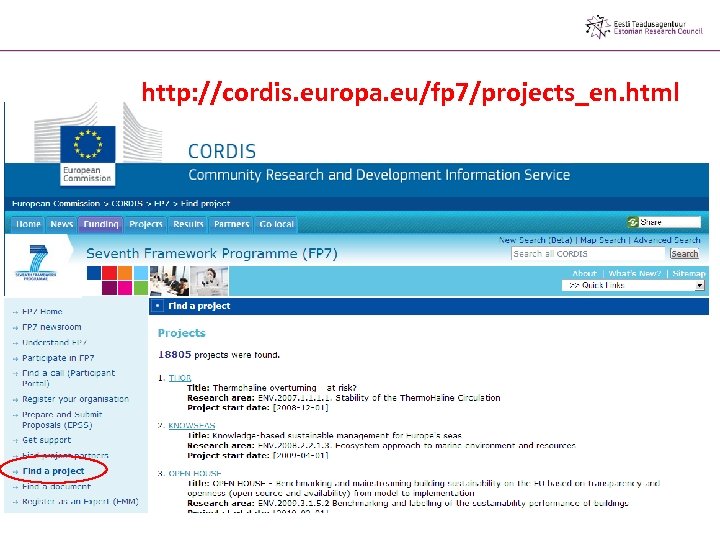This screenshot has width=720, height=540.
Task: Open the OPEN HOUSE project result link
Action: pos(195,473)
